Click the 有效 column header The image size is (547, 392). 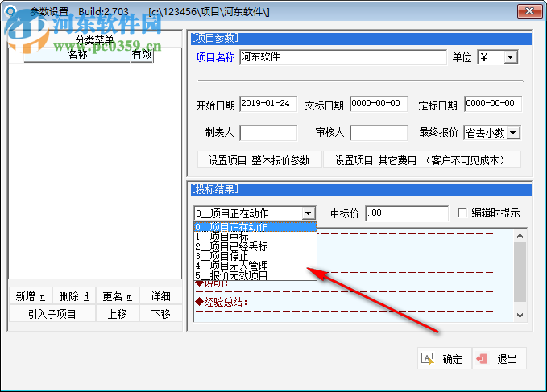point(142,55)
